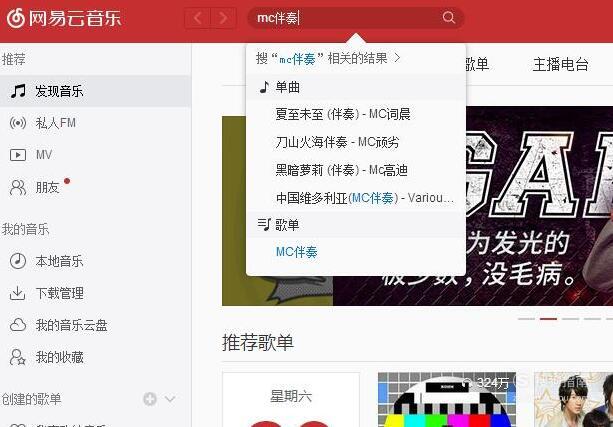Click the 歌单 section header in dropdown
613x427 pixels.
point(356,225)
